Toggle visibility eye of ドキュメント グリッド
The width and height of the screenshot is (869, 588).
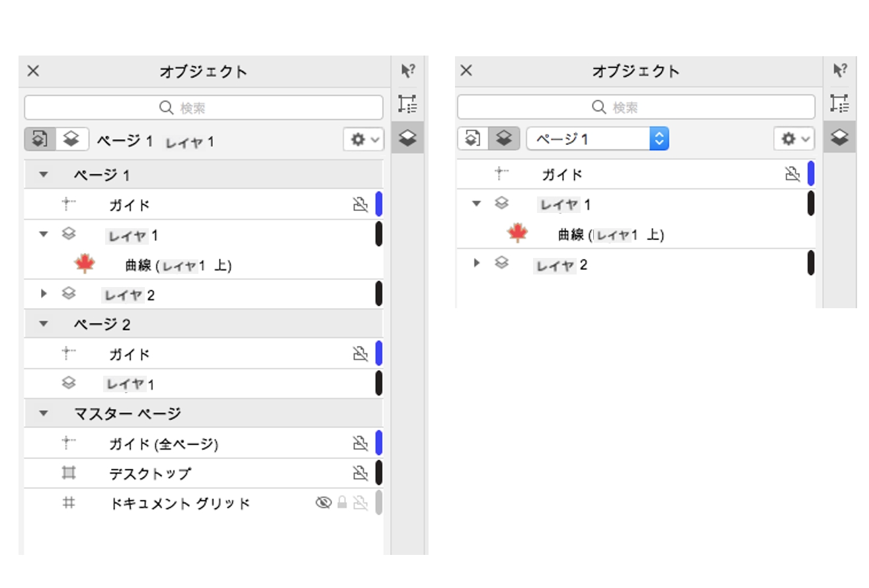pos(323,503)
